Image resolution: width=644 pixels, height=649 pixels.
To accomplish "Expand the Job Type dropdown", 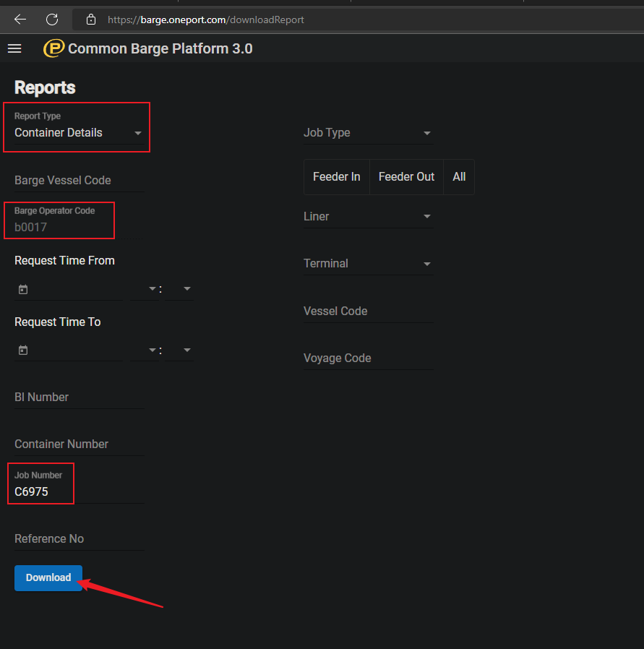I will (x=369, y=133).
